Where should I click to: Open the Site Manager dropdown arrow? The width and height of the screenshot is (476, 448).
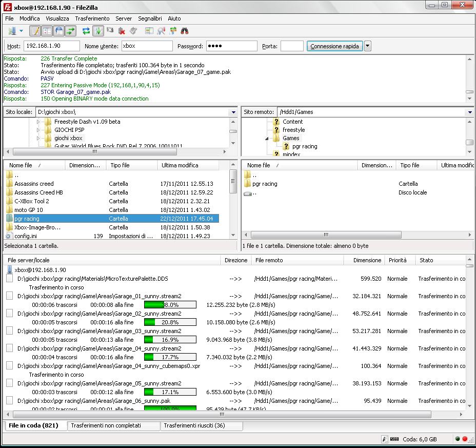(21, 31)
